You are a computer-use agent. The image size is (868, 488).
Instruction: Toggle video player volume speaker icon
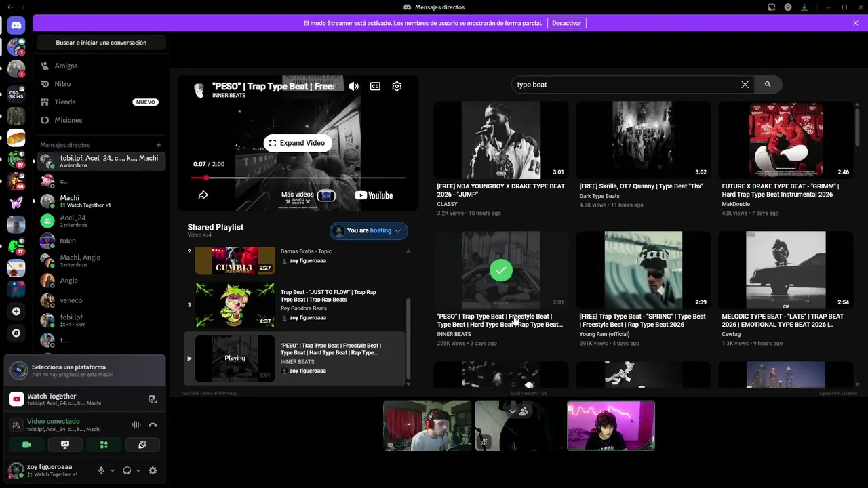pos(353,86)
